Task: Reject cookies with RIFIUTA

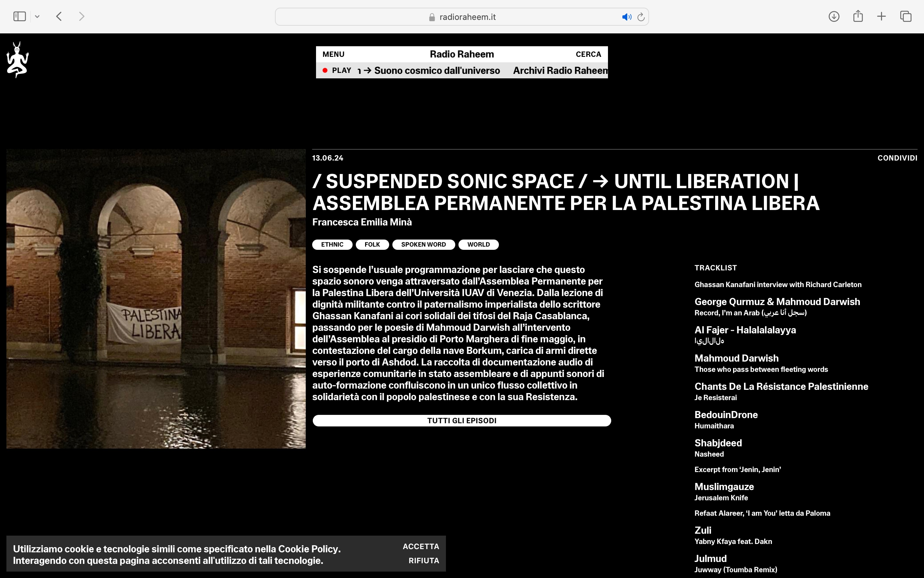Action: point(424,561)
